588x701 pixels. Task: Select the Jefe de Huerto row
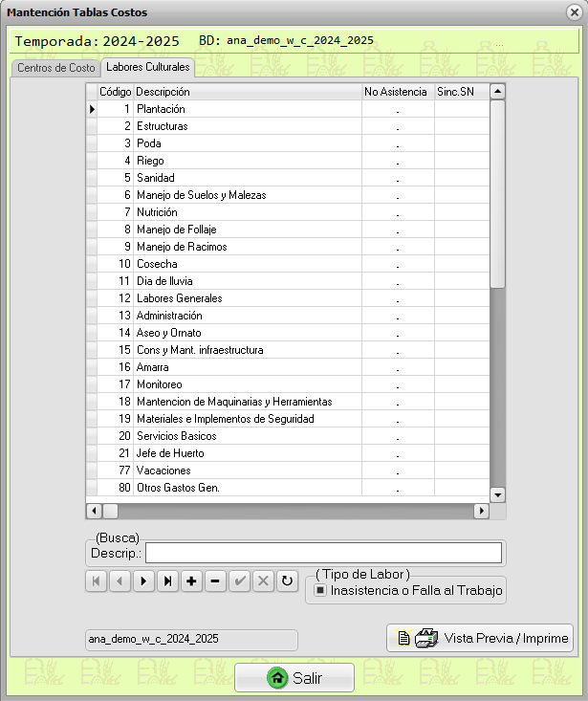click(288, 453)
